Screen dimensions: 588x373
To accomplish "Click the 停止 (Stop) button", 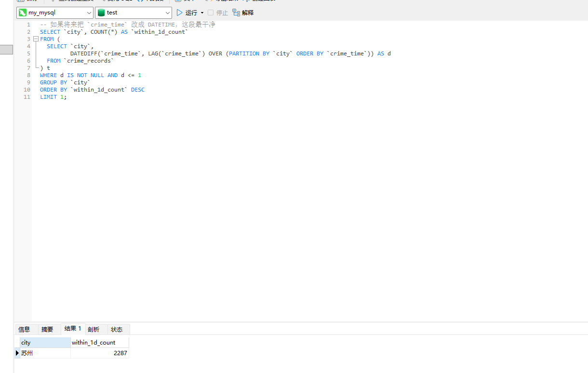I will (218, 13).
